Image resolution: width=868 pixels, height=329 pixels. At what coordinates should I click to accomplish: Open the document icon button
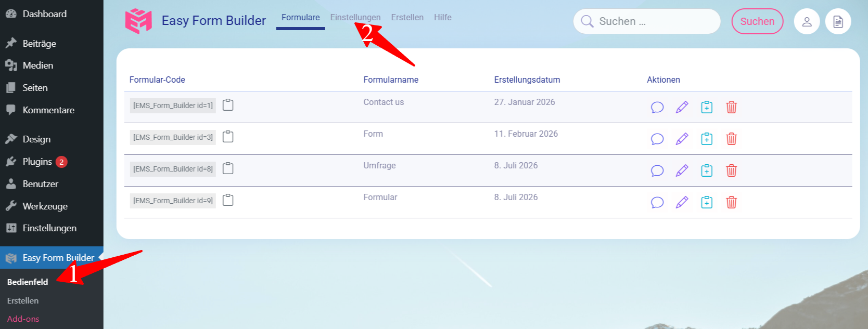838,21
